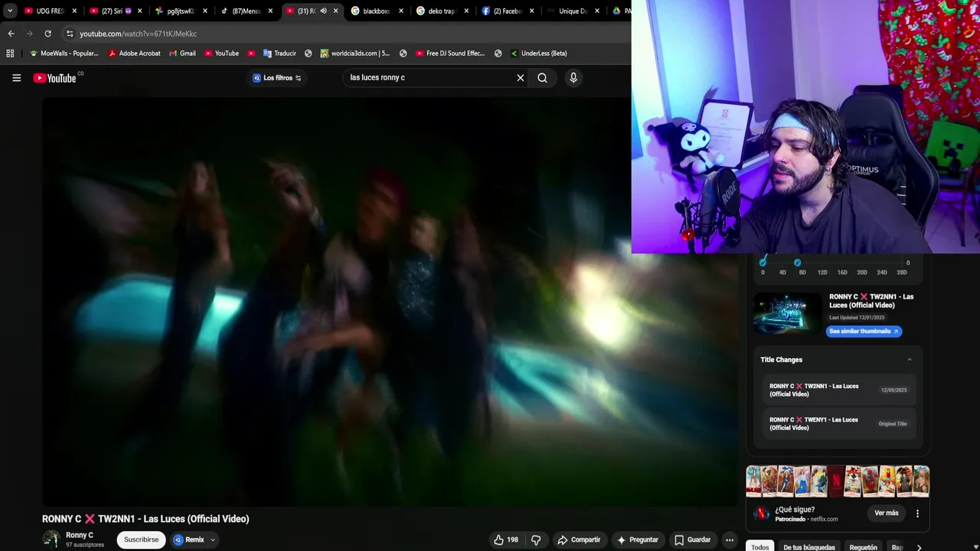Click the Compartir button
Screen dimensions: 980x551
tap(579, 540)
